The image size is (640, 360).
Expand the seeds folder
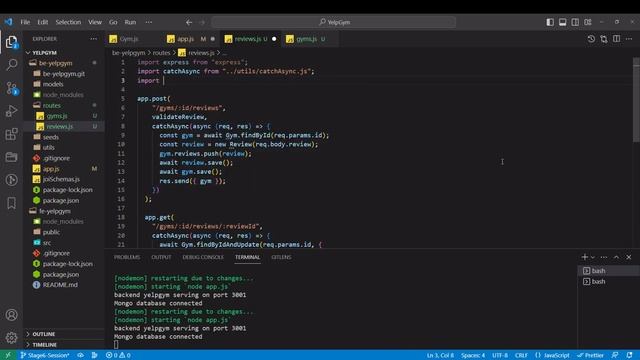point(64,137)
